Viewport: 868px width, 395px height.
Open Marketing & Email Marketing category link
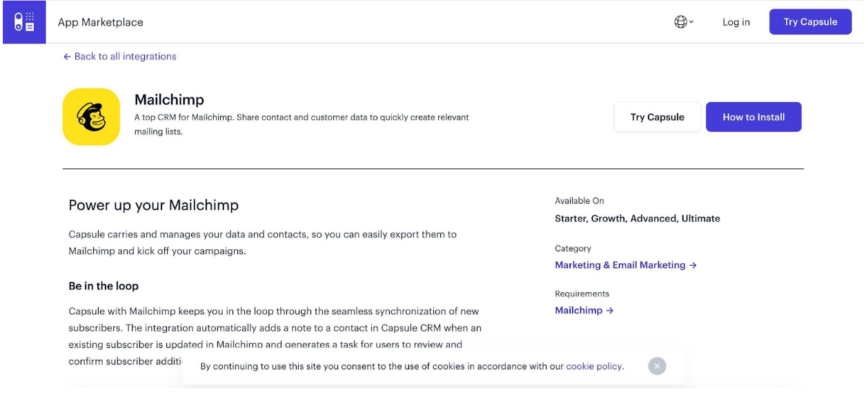coord(626,265)
